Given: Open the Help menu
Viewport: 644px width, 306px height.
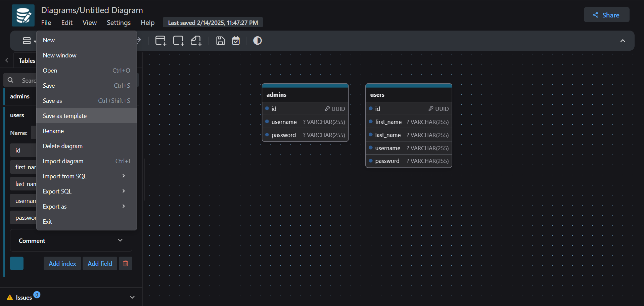Looking at the screenshot, I should tap(147, 23).
